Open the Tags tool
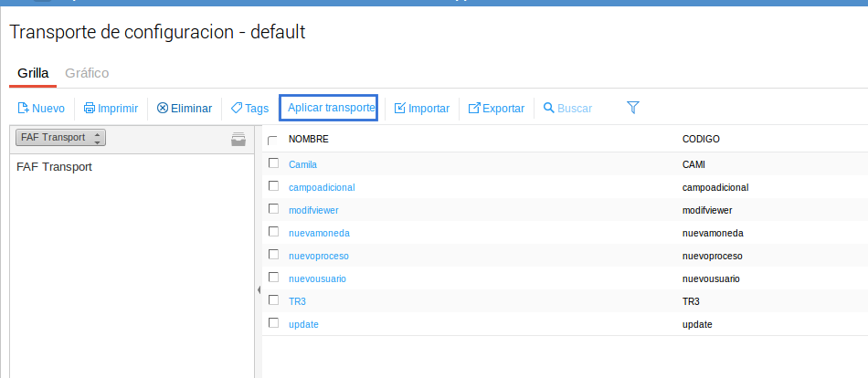Image resolution: width=868 pixels, height=378 pixels. 249,108
